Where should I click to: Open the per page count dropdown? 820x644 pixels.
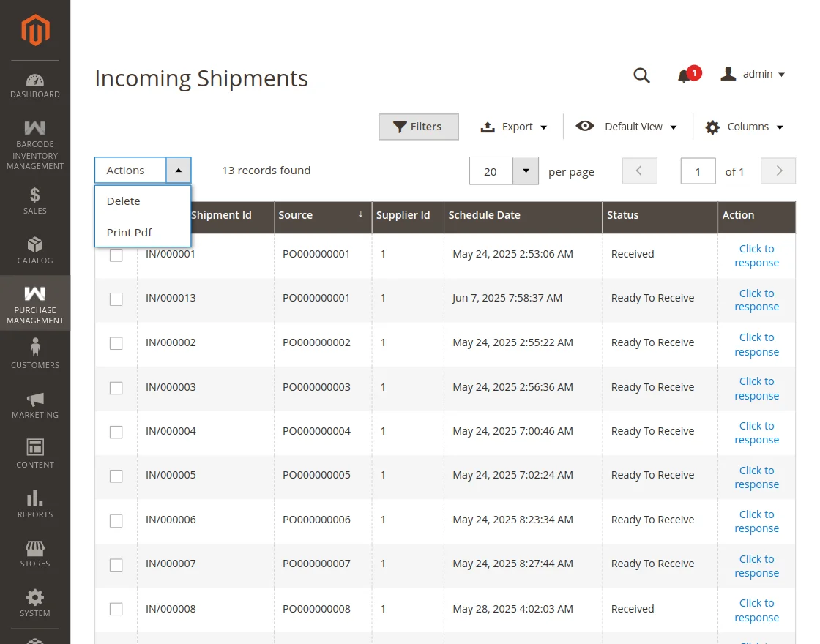[525, 171]
